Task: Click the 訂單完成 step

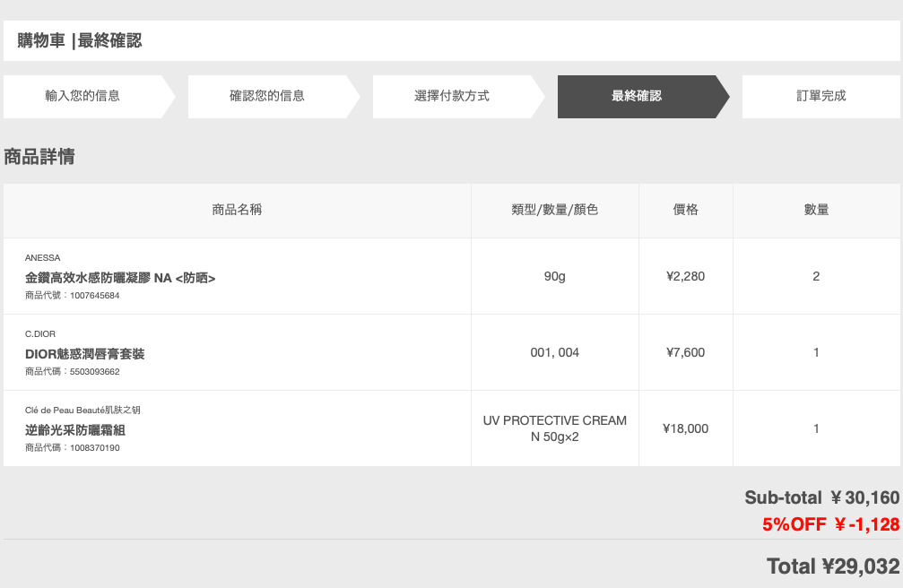Action: click(821, 96)
